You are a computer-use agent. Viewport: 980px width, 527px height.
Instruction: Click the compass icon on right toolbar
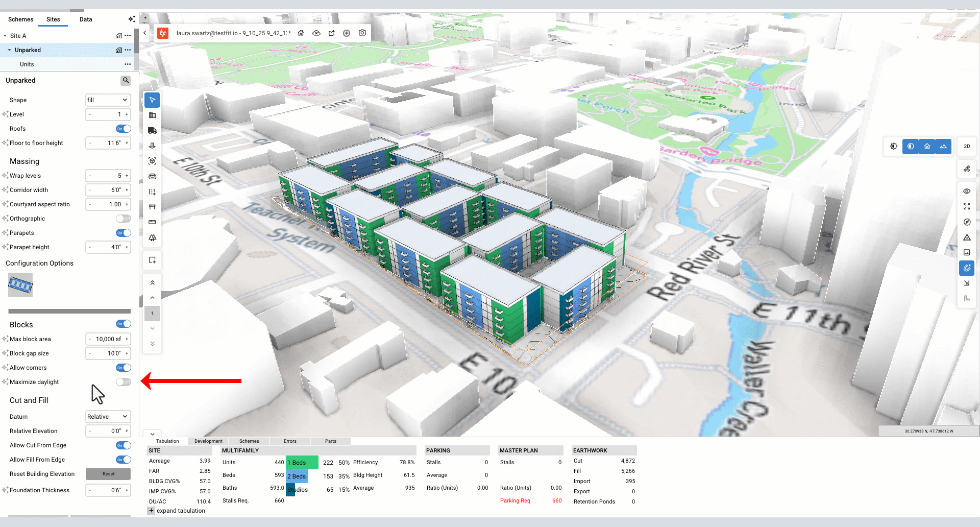tap(967, 222)
